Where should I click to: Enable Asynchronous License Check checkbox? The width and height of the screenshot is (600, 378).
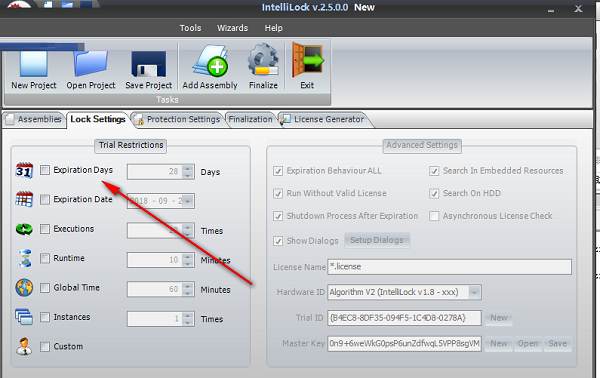coord(434,216)
